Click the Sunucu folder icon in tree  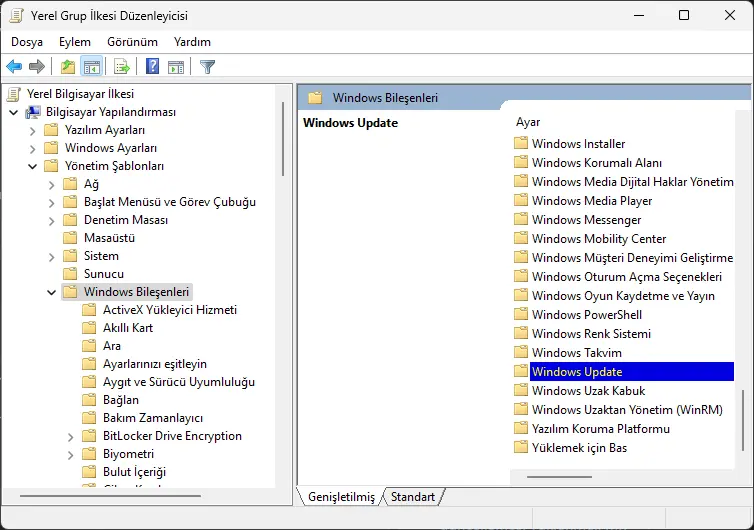(70, 274)
